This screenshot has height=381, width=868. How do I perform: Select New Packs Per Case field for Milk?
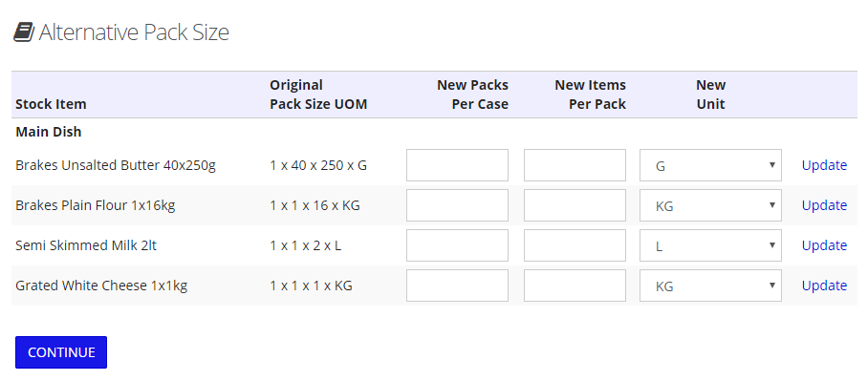pos(457,245)
